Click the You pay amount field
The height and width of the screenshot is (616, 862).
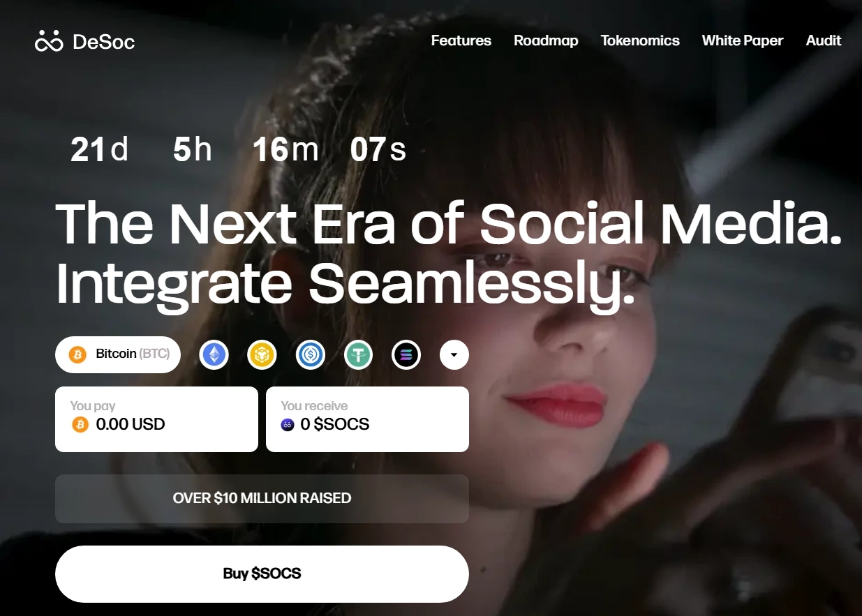tap(156, 419)
